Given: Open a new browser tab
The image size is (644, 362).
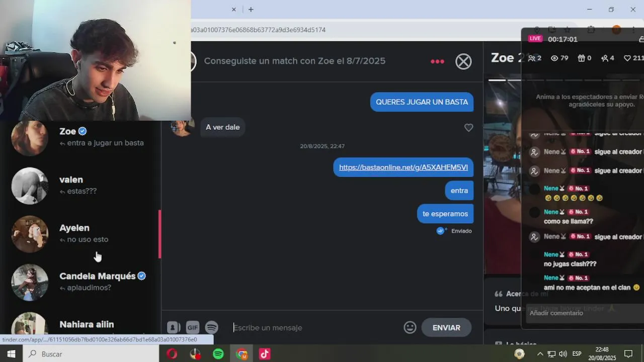Looking at the screenshot, I should coord(251,10).
